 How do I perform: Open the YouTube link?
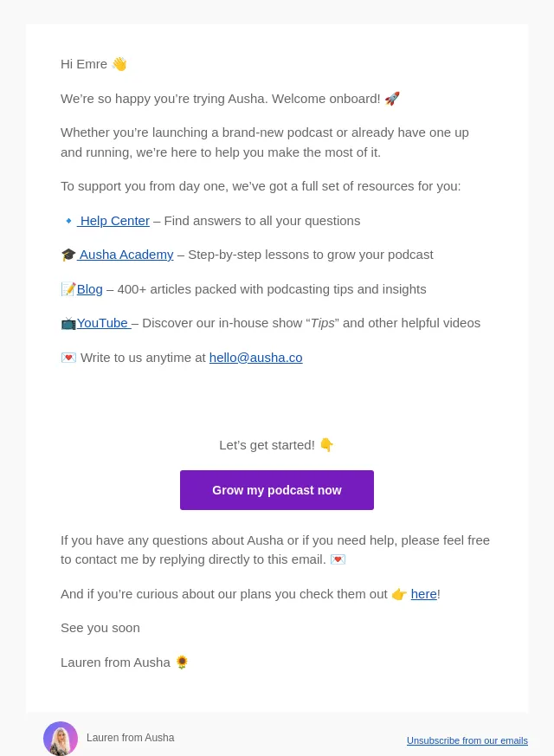[104, 323]
